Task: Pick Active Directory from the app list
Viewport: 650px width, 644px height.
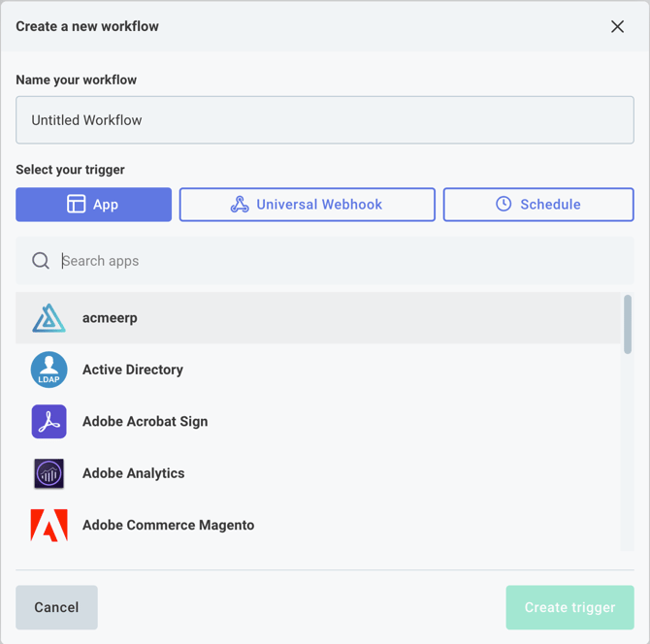Action: tap(133, 370)
